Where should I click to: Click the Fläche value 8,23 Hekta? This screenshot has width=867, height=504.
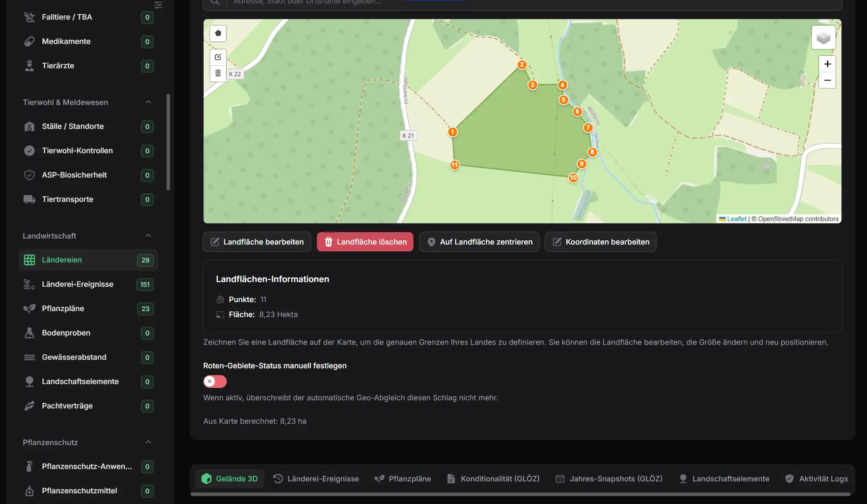pyautogui.click(x=278, y=315)
